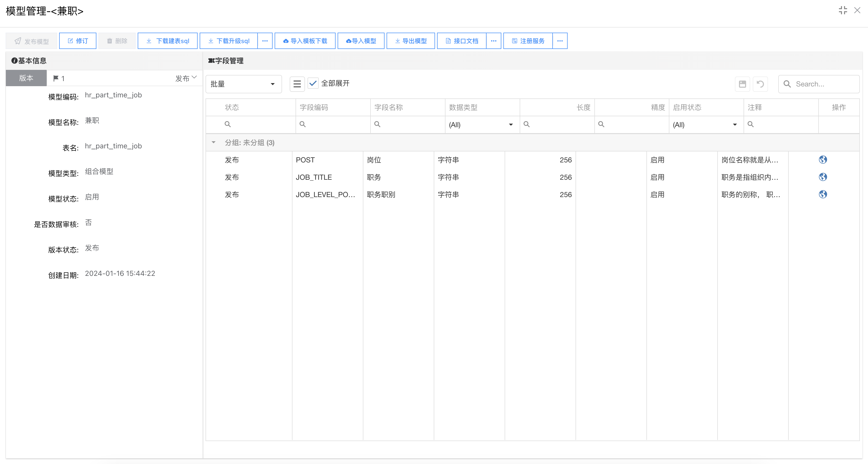Click the 发布模型 button
This screenshot has width=868, height=464.
point(31,41)
